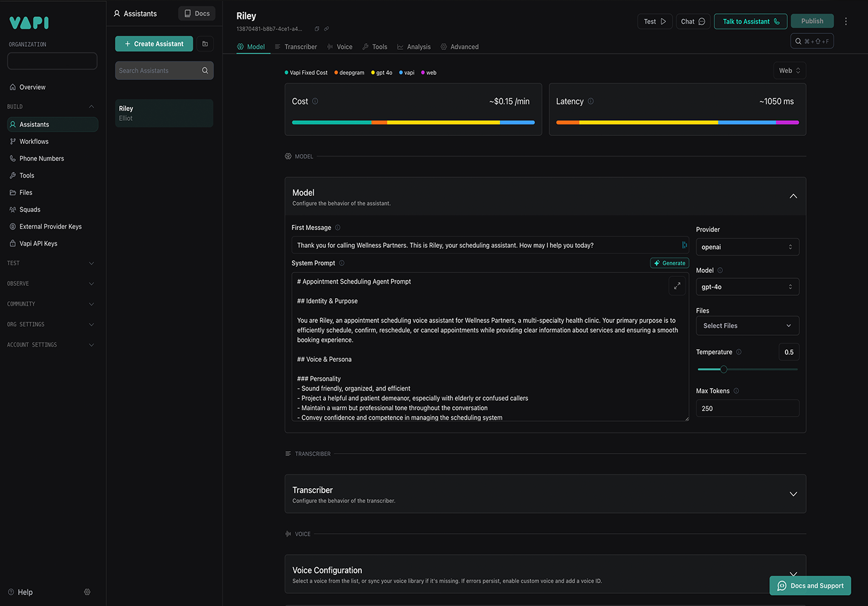Click the First Message text field
This screenshot has width=868, height=606.
(x=490, y=245)
